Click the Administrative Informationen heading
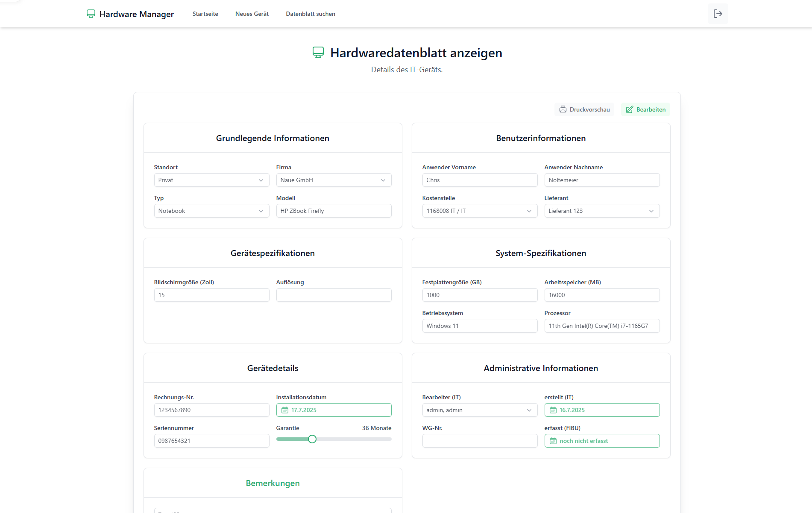 click(x=541, y=368)
